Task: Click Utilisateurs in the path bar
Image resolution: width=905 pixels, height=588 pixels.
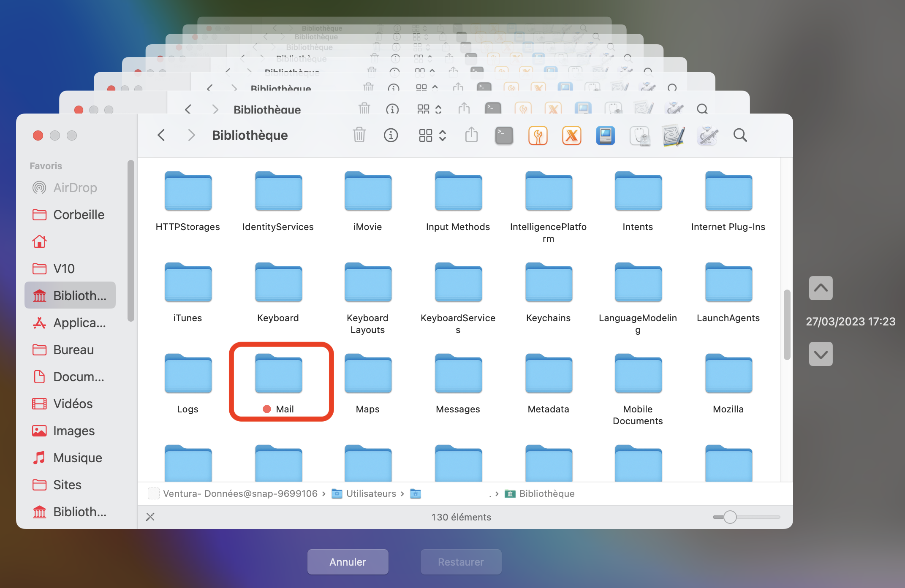Action: [x=370, y=493]
